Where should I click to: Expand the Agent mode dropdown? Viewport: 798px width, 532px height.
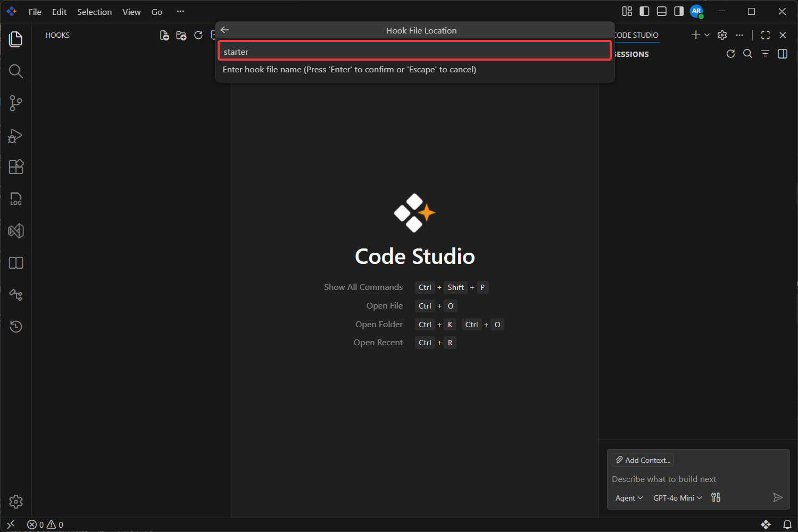tap(628, 497)
